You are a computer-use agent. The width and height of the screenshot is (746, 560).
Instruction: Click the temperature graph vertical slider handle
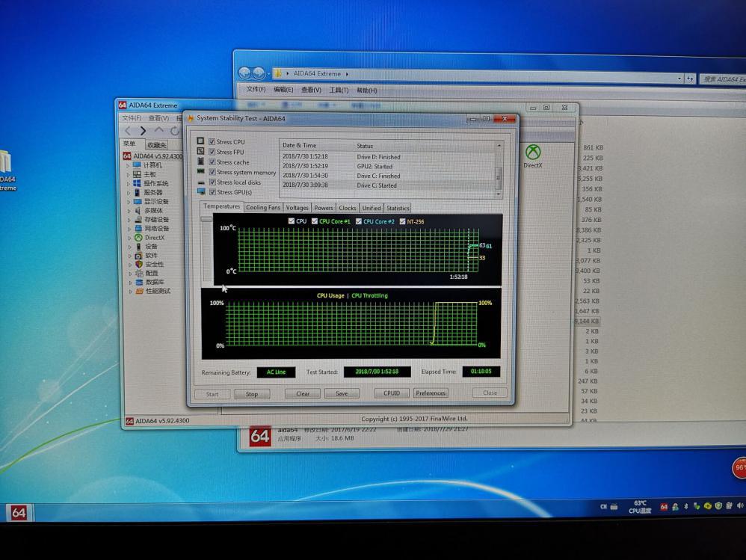coord(206,219)
